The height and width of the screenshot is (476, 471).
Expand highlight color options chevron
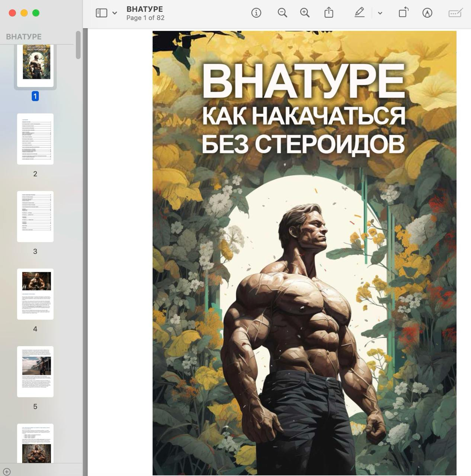[x=380, y=13]
